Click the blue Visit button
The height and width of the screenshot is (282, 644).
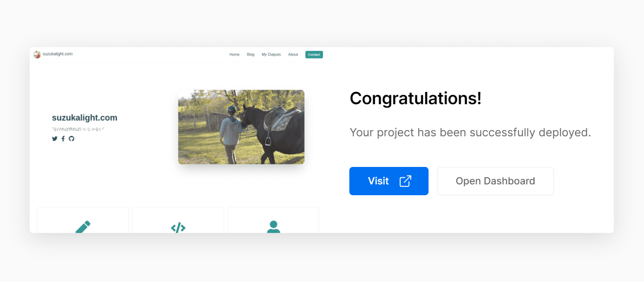(388, 181)
